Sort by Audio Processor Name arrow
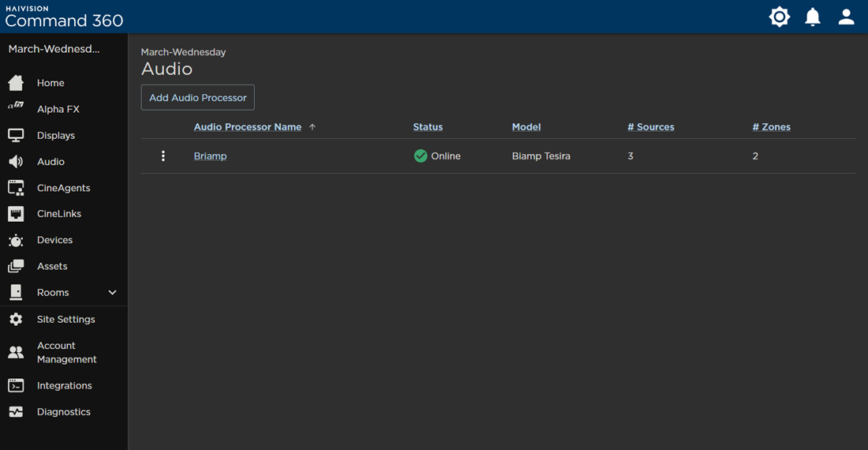868x450 pixels. [312, 127]
